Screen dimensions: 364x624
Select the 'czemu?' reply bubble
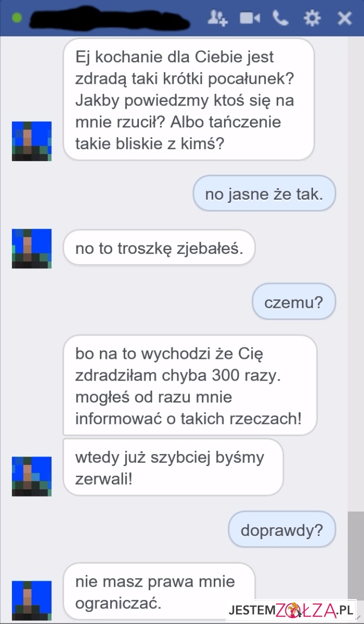click(294, 302)
